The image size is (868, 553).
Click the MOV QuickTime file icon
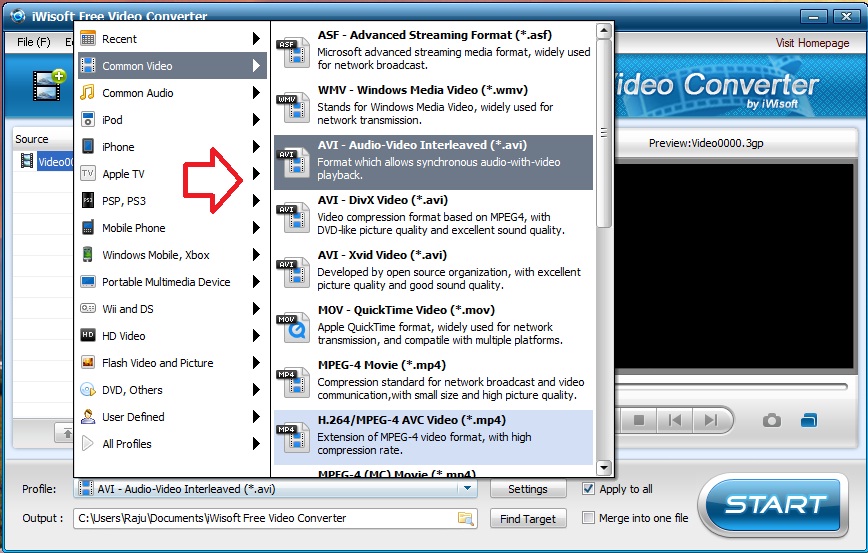point(292,328)
